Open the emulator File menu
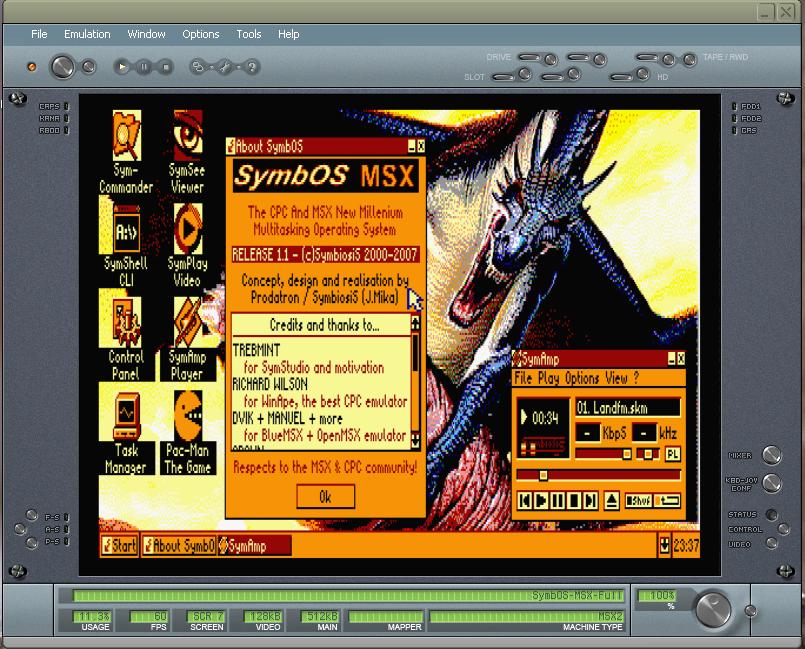 coord(39,34)
